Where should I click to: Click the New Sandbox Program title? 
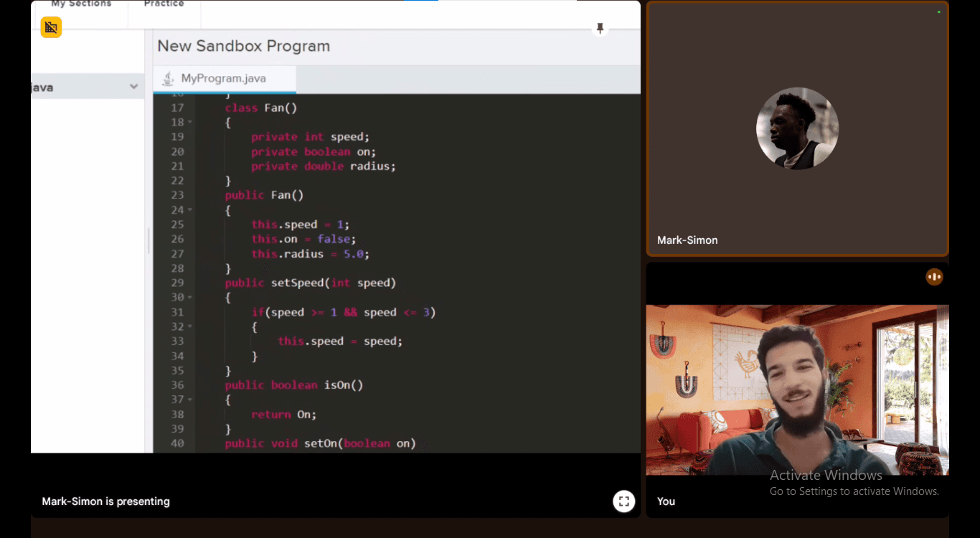tap(243, 46)
